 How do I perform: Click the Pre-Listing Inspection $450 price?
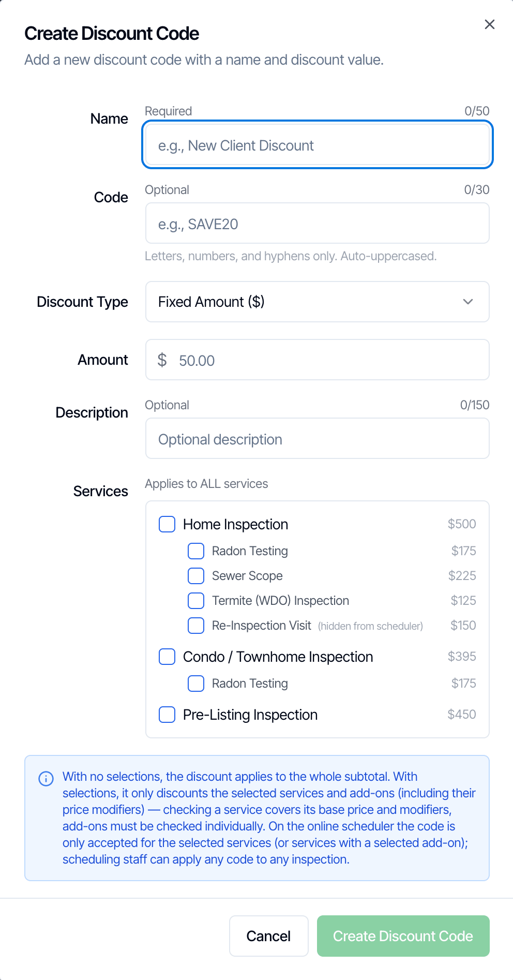pyautogui.click(x=462, y=714)
